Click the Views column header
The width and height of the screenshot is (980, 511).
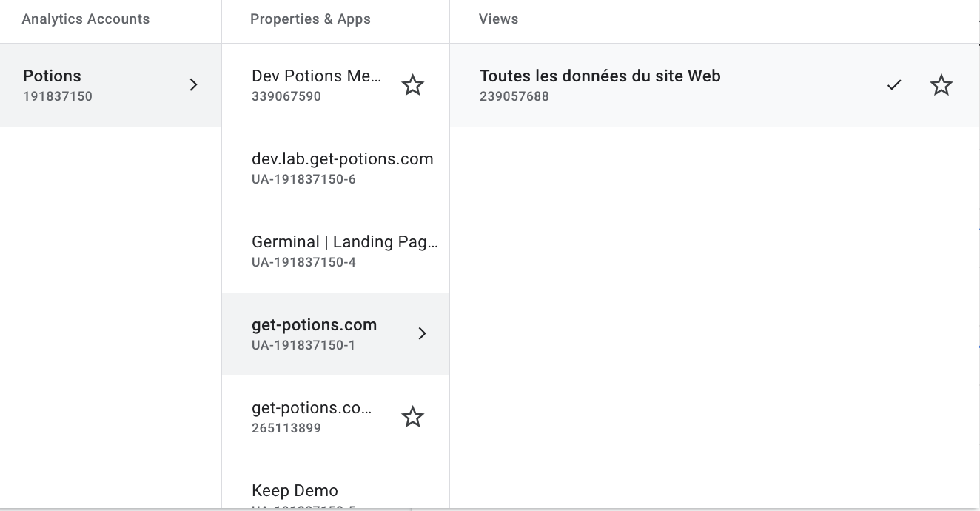(498, 19)
